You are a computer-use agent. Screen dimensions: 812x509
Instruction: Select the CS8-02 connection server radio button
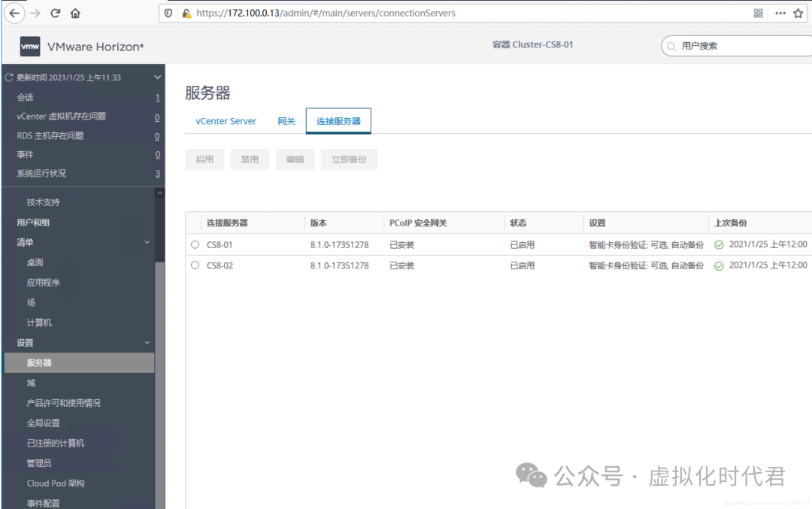195,265
